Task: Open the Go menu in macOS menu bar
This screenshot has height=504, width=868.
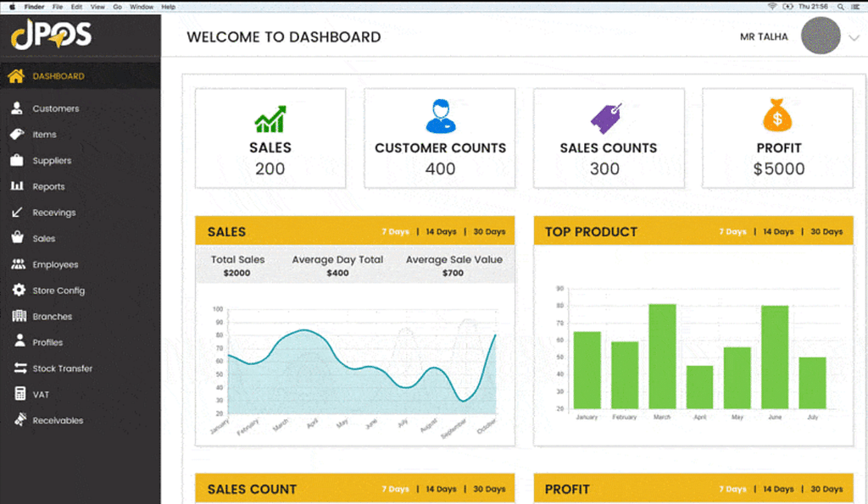Action: coord(117,6)
